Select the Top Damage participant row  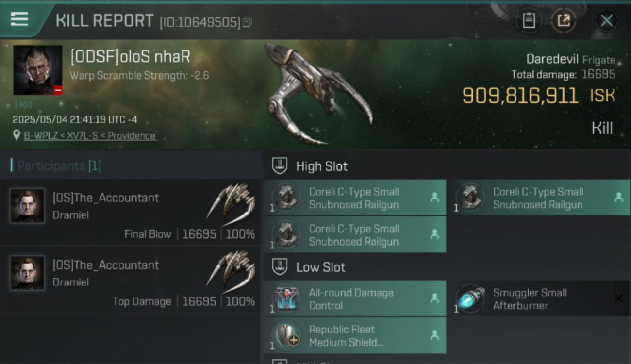(131, 279)
